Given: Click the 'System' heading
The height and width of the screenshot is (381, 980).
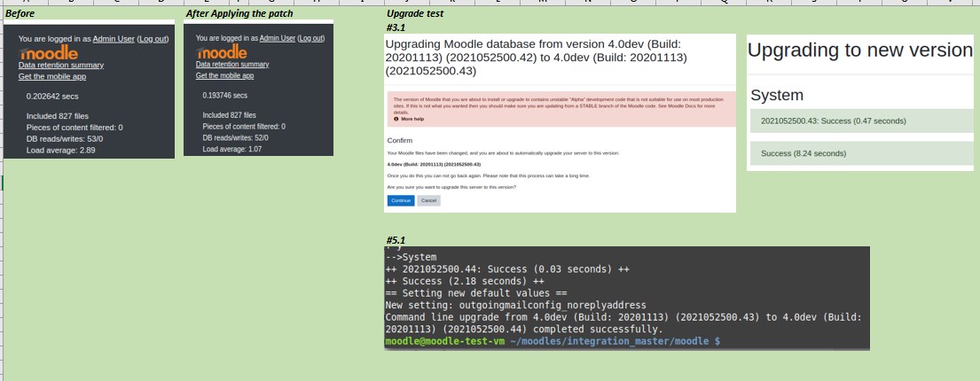Looking at the screenshot, I should [776, 96].
